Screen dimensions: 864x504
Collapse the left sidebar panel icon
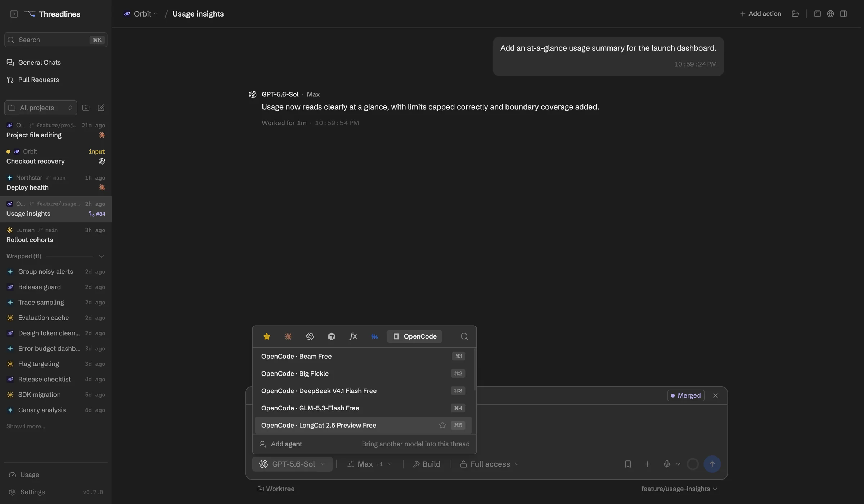[x=14, y=14]
